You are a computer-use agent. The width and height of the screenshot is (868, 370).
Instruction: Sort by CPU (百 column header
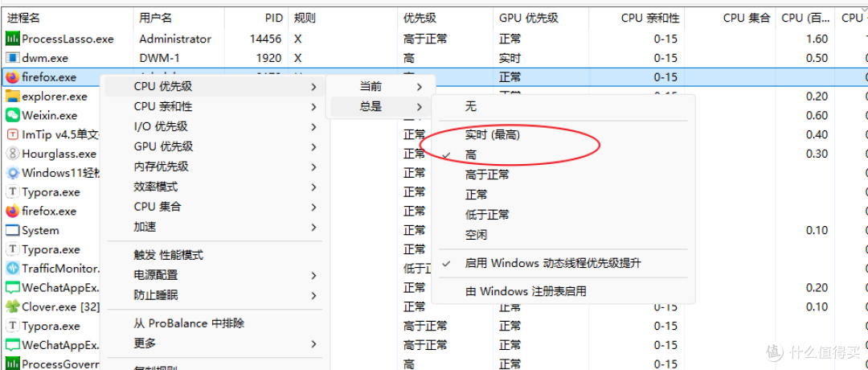[x=805, y=18]
